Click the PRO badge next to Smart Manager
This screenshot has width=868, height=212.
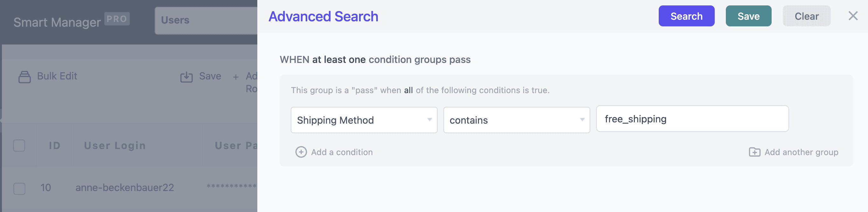pyautogui.click(x=117, y=19)
